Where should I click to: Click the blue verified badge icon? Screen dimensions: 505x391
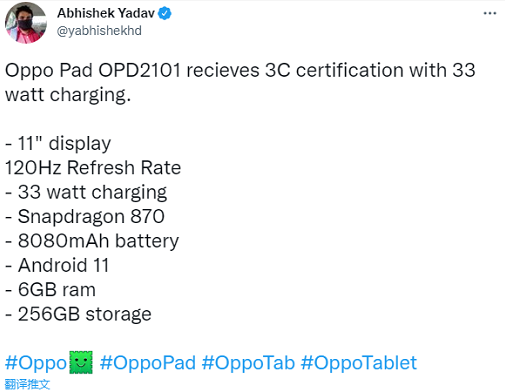(164, 13)
